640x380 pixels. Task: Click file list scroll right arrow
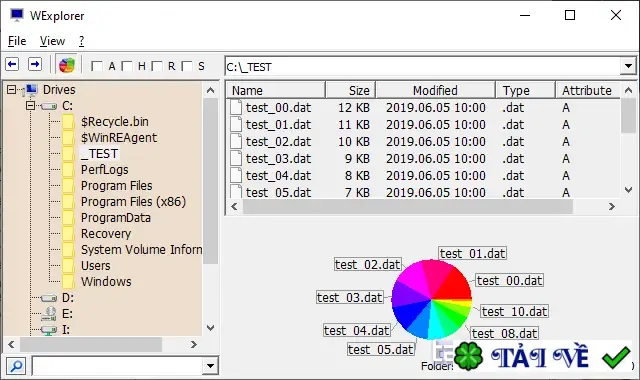(x=611, y=207)
